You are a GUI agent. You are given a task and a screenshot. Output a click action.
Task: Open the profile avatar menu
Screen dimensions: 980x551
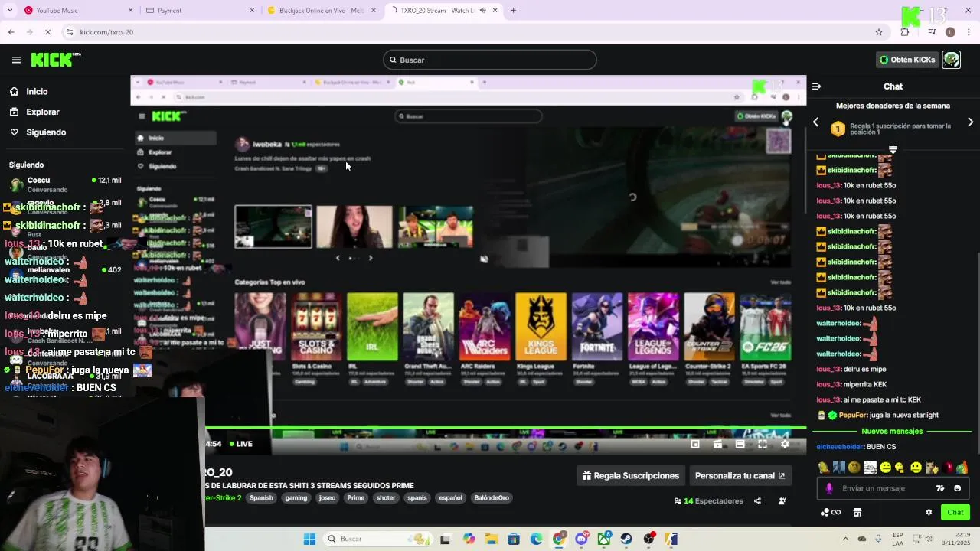(952, 60)
